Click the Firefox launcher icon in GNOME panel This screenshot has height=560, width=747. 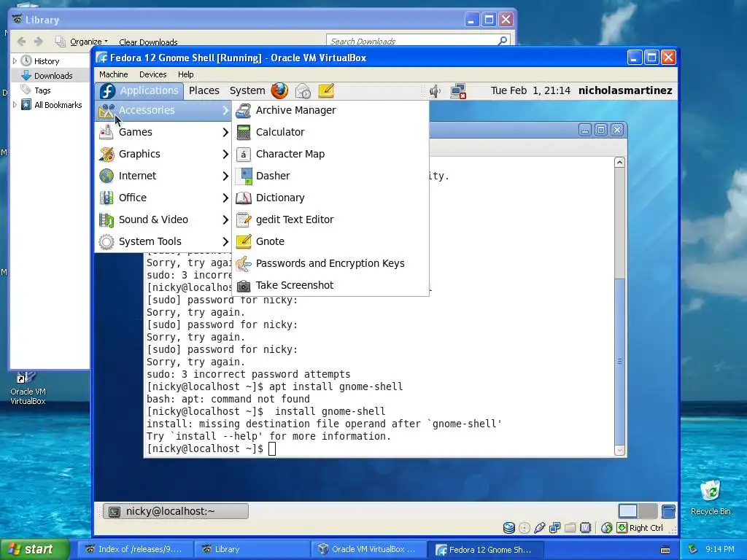279,90
